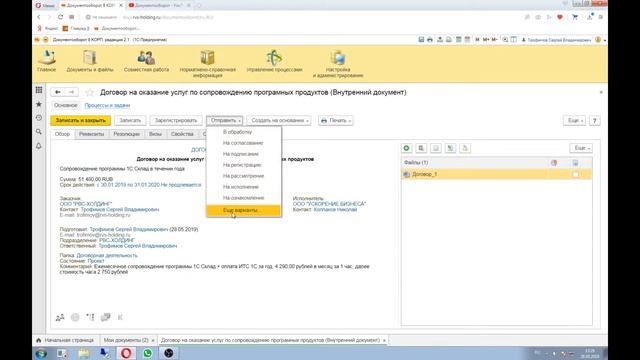Select the Договор_1 file row
The height and width of the screenshot is (360, 640).
[496, 174]
